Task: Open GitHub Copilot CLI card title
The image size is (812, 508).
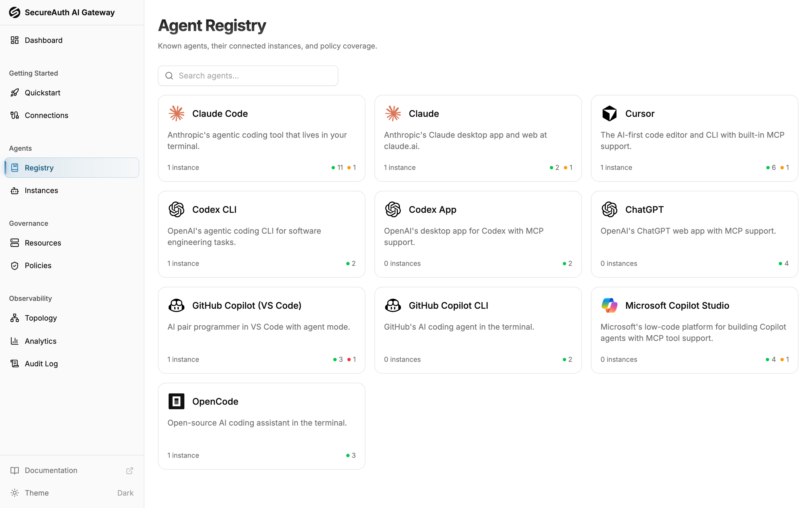Action: (x=448, y=305)
